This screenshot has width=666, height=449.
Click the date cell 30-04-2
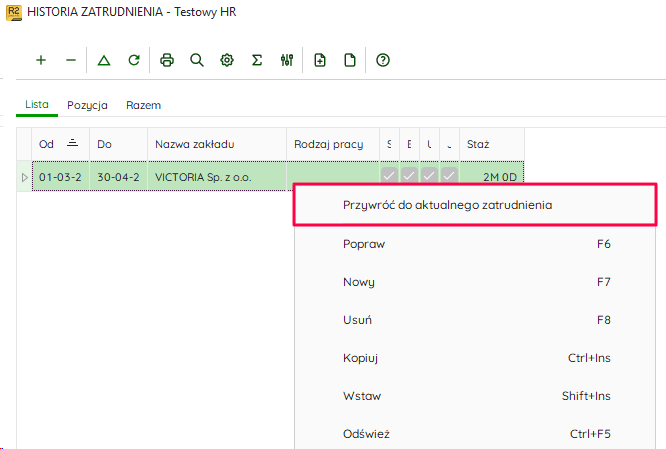click(119, 177)
